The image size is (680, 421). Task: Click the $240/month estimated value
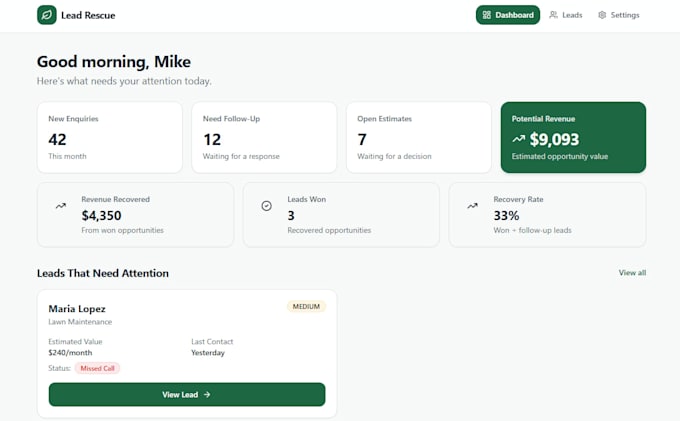pos(70,352)
